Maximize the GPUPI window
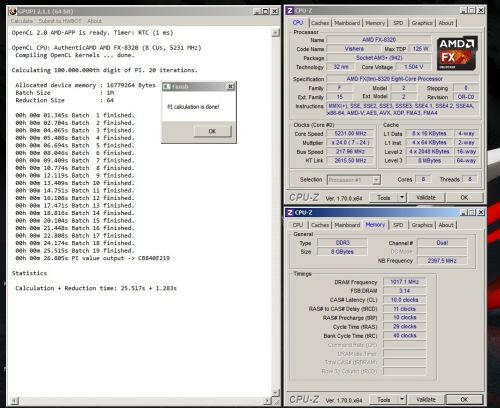Screen dimensions: 500x408 click(x=266, y=12)
